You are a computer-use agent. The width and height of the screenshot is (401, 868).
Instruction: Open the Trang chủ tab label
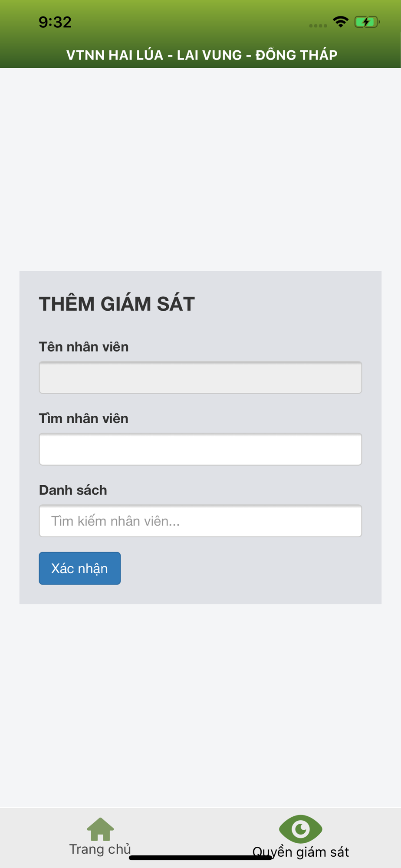coord(100,849)
